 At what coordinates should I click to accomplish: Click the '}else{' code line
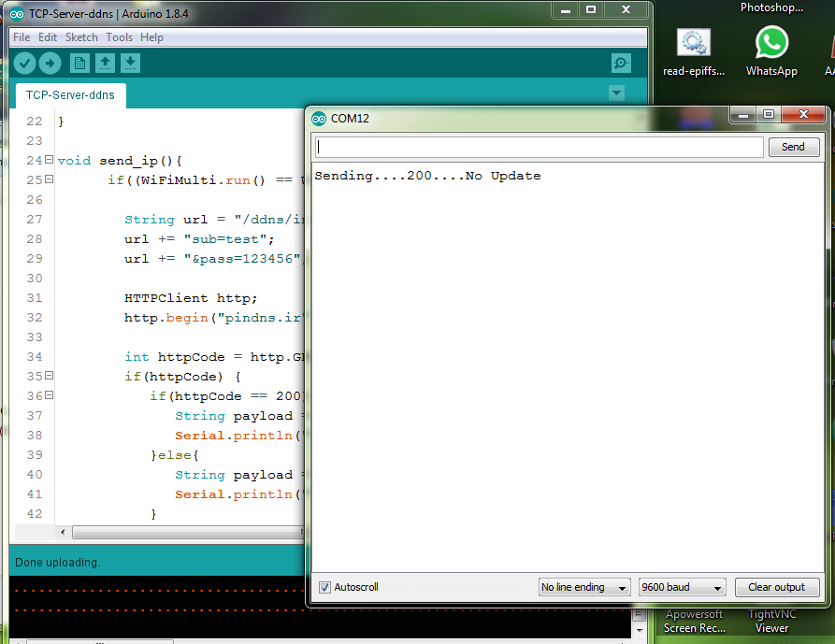click(175, 455)
